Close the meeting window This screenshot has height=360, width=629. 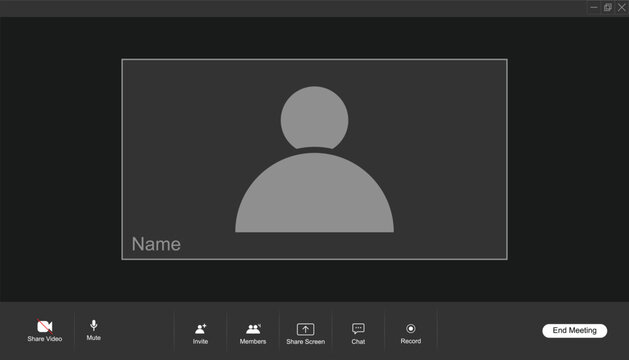coord(622,8)
